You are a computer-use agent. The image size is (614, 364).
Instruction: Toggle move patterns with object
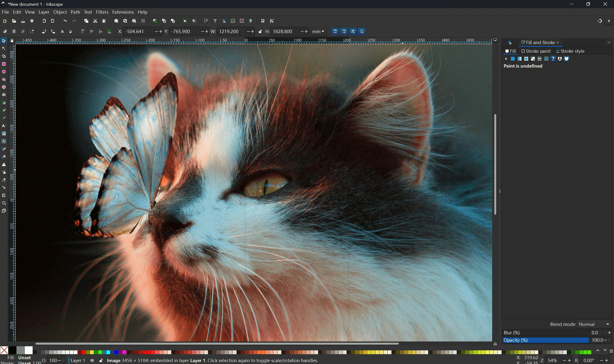(x=362, y=31)
